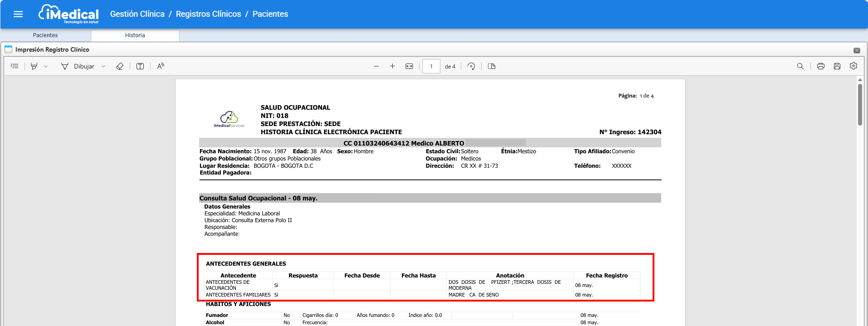Rotate the document page
868x326 pixels.
pyautogui.click(x=471, y=66)
